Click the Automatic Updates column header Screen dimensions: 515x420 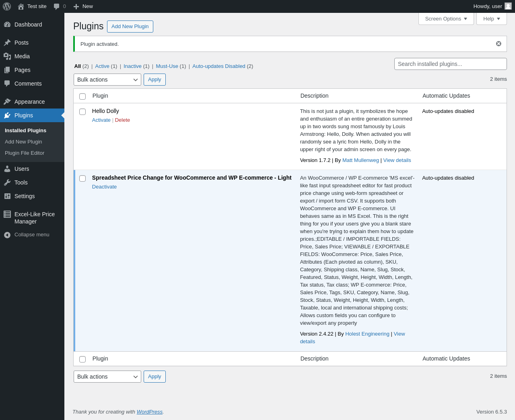coord(446,96)
